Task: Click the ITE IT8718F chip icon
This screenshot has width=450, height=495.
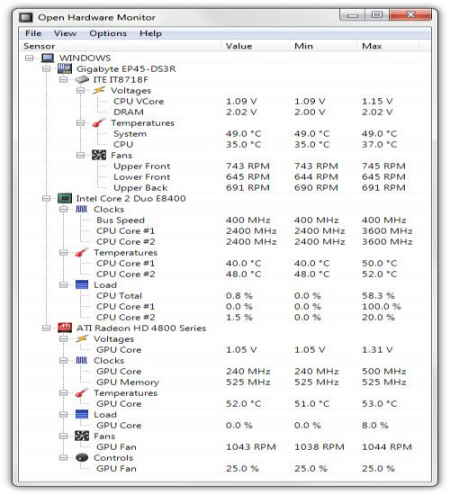Action: point(82,80)
